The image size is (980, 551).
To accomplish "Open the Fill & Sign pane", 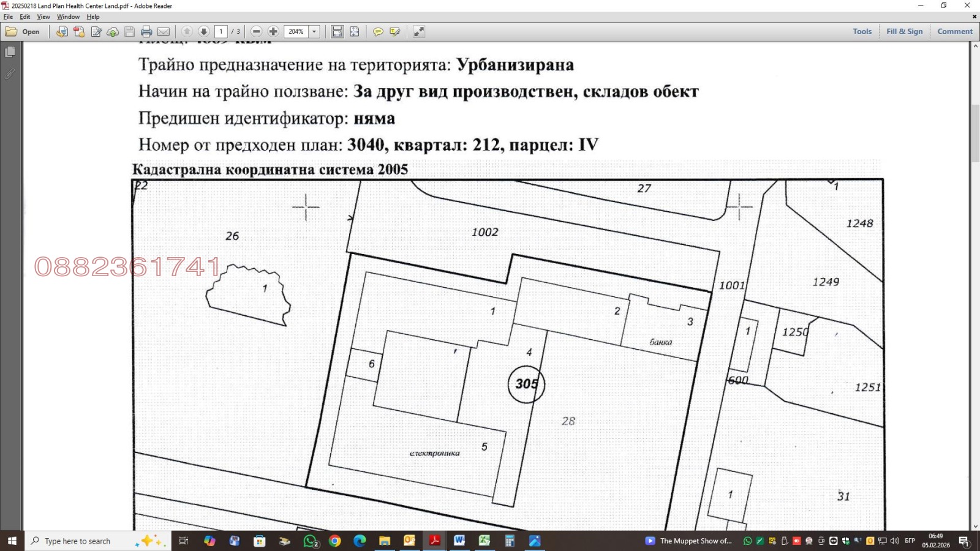I will click(904, 32).
